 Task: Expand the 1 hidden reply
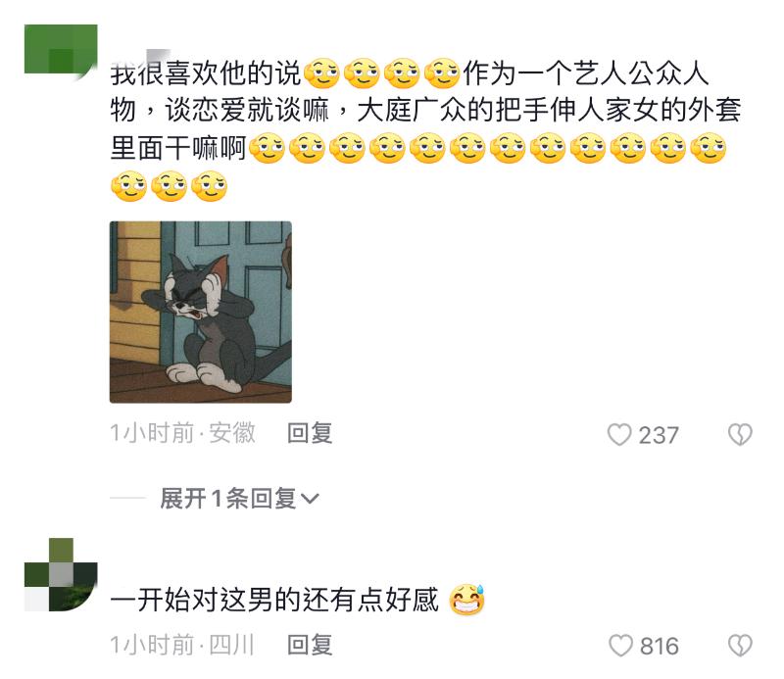[x=239, y=499]
